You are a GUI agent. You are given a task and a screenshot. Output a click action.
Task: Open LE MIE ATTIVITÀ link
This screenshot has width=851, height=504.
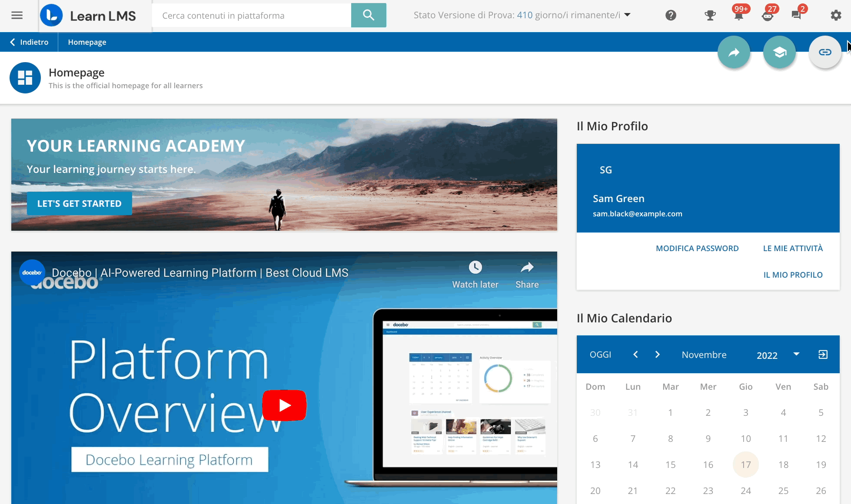click(x=793, y=249)
